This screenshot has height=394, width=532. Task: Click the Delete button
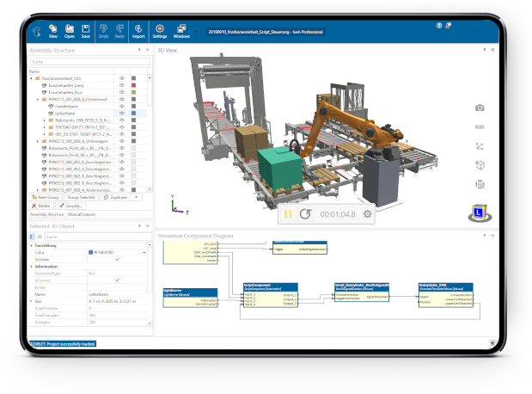(x=41, y=206)
